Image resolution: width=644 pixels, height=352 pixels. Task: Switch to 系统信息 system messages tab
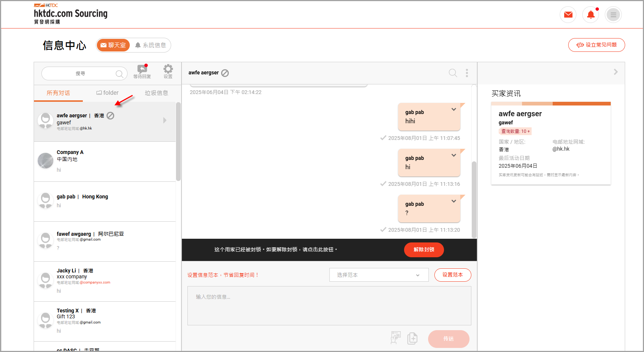click(x=150, y=45)
